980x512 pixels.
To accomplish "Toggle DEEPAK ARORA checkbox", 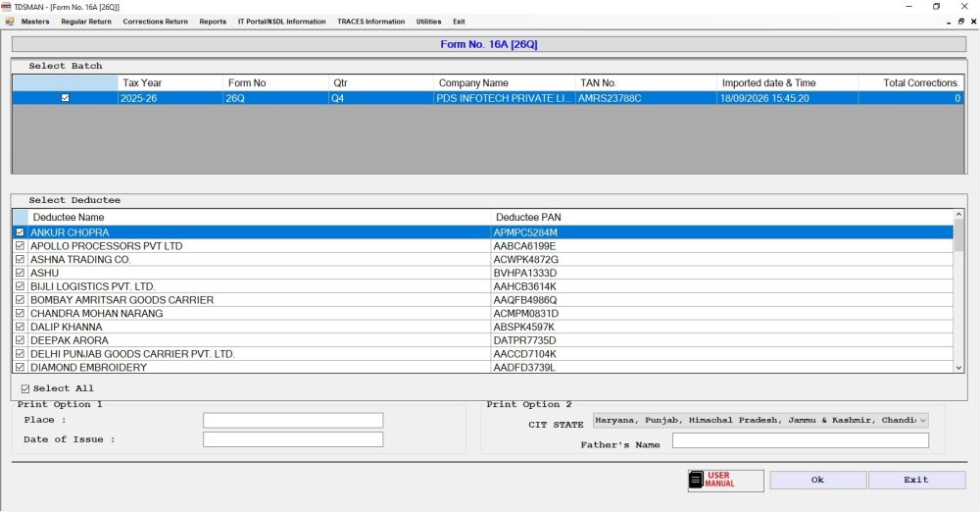I will [x=20, y=340].
